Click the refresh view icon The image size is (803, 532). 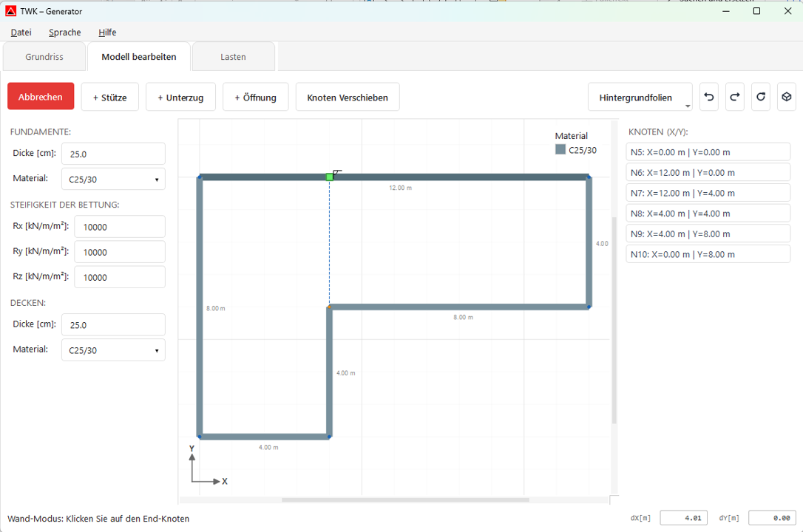point(760,97)
